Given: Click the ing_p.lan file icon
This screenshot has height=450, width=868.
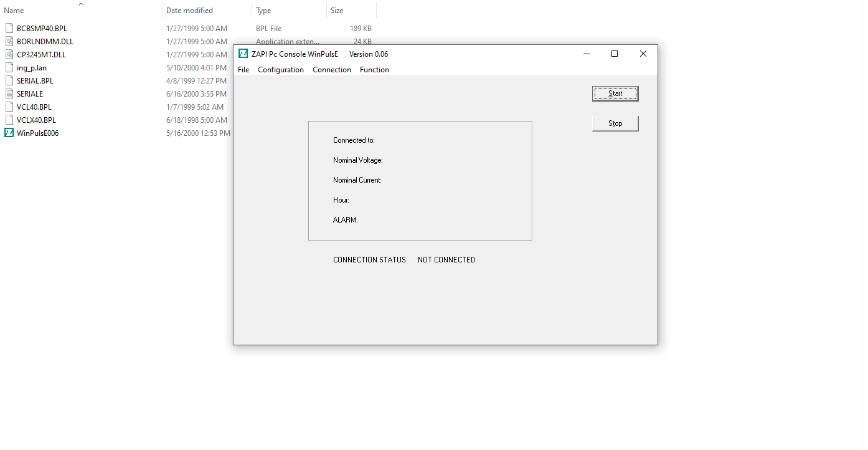Looking at the screenshot, I should [x=9, y=67].
